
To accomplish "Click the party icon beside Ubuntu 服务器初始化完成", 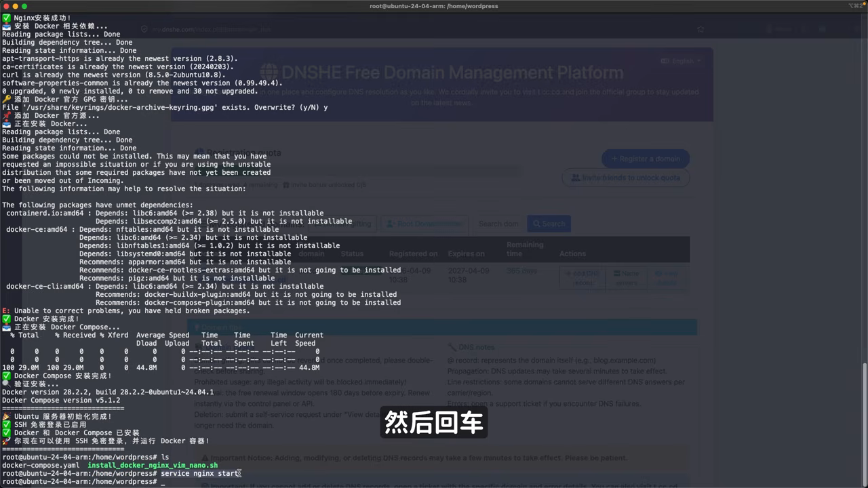I will (6, 416).
